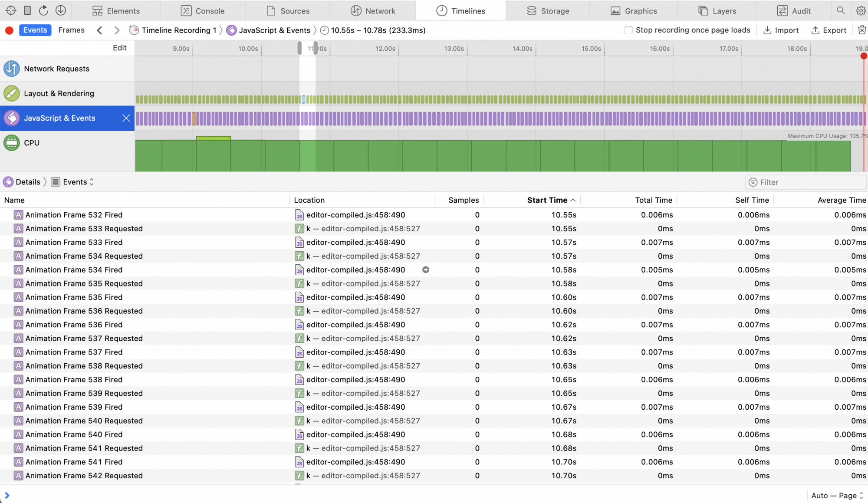The height and width of the screenshot is (503, 868).
Task: Click the Layout & Rendering timeline icon
Action: click(12, 93)
